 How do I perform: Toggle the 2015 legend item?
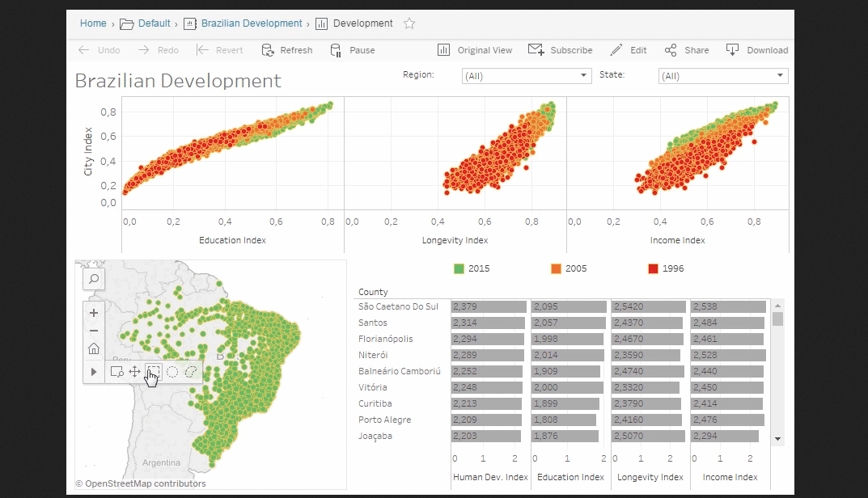point(459,268)
